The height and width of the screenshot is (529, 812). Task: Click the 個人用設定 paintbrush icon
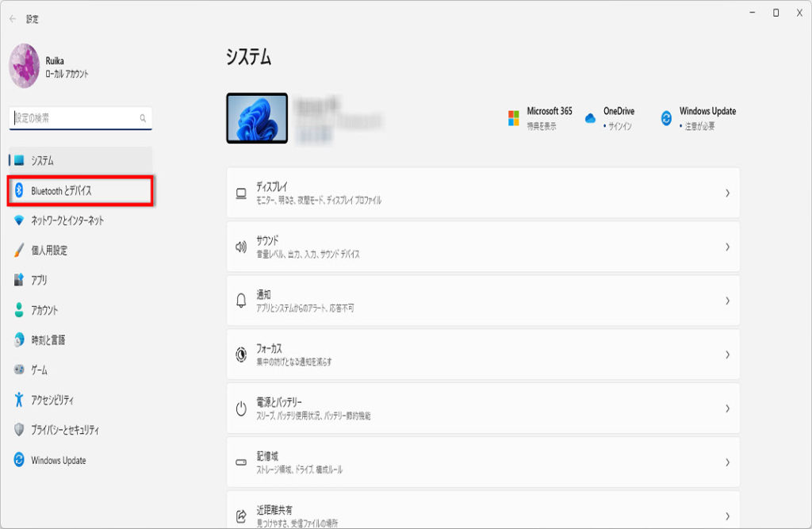20,251
